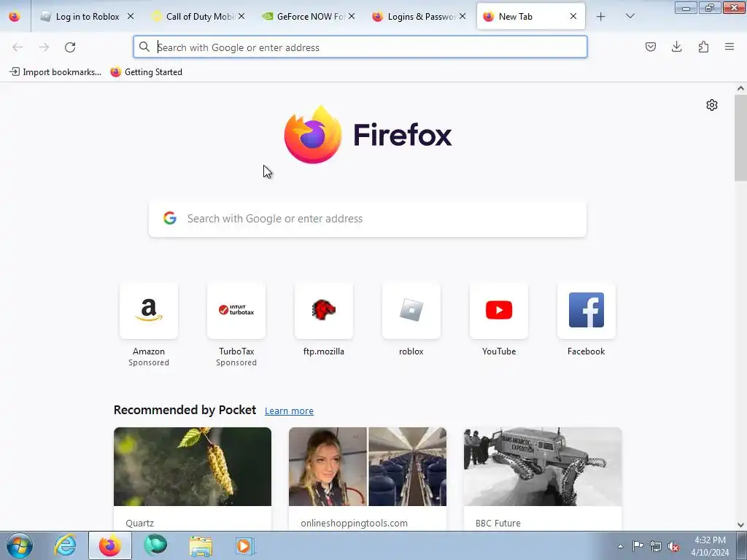This screenshot has height=560, width=747.
Task: Click the Firefox logo on page
Action: 368,135
